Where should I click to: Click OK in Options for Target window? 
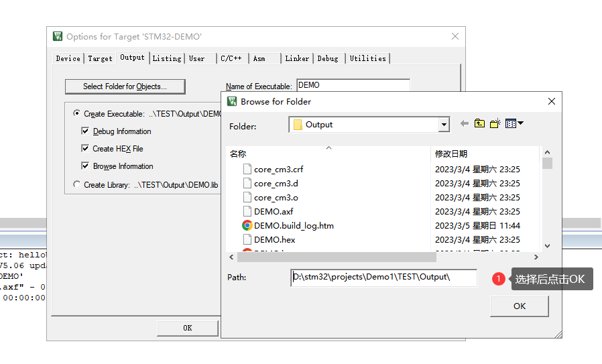click(x=187, y=328)
